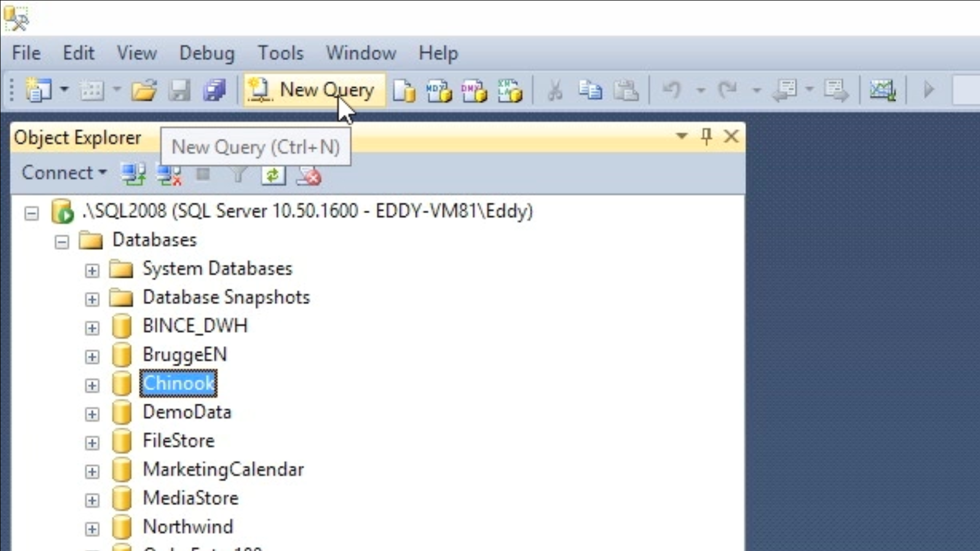Open the Debug menu
980x551 pixels.
click(x=207, y=53)
